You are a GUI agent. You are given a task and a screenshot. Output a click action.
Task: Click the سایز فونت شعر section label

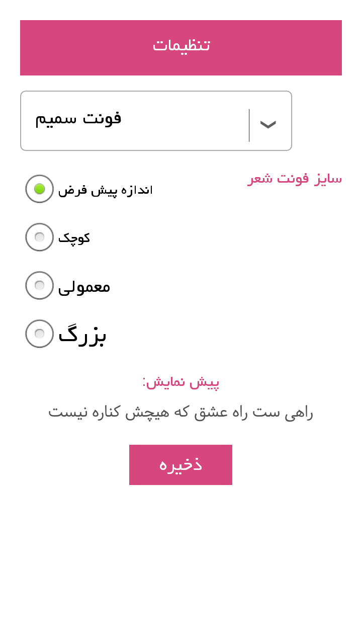(294, 178)
